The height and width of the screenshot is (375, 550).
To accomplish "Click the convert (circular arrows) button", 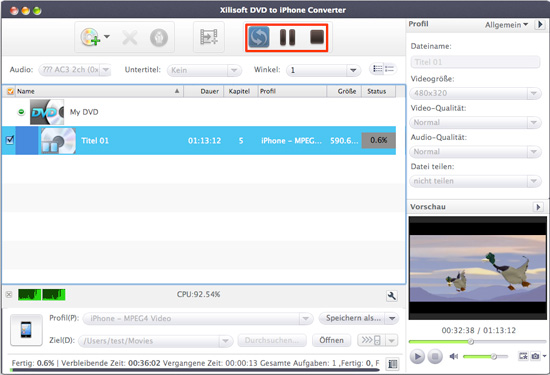I will 259,37.
